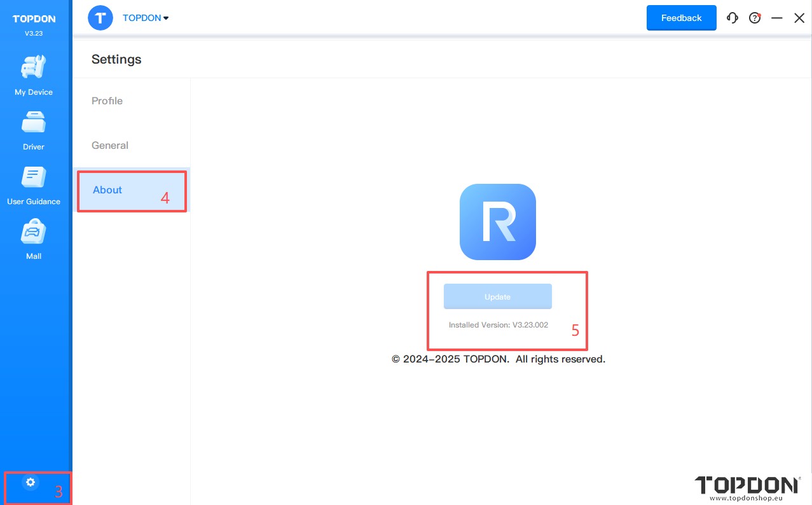Click the large R application logo
Screen dimensions: 812x505
[497, 222]
